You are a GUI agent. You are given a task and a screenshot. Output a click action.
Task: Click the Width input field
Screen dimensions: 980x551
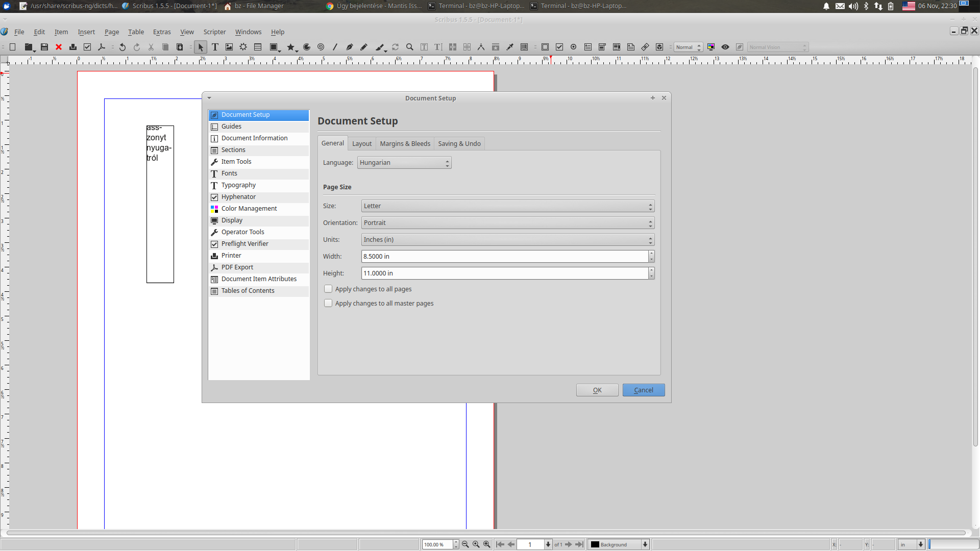(x=504, y=257)
